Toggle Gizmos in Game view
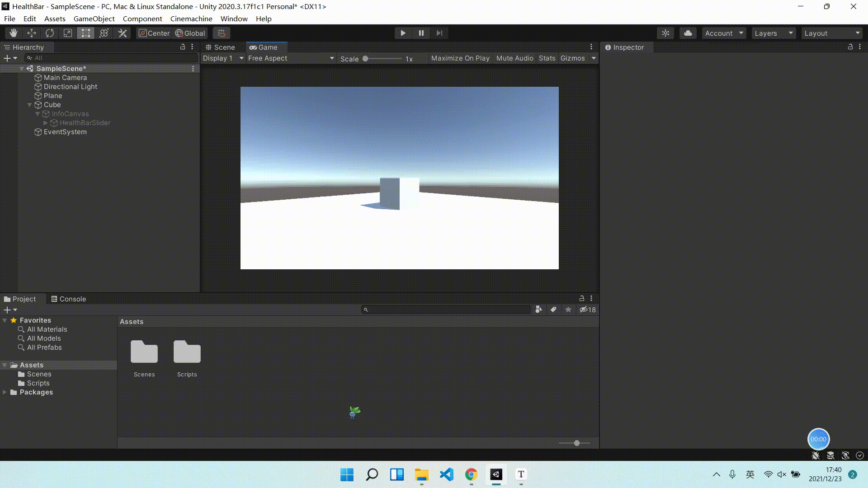The height and width of the screenshot is (488, 868). (573, 58)
